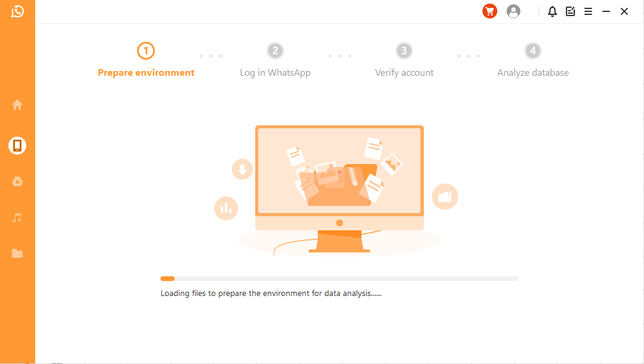The height and width of the screenshot is (364, 644).
Task: Click the loading progress bar
Action: (x=339, y=279)
